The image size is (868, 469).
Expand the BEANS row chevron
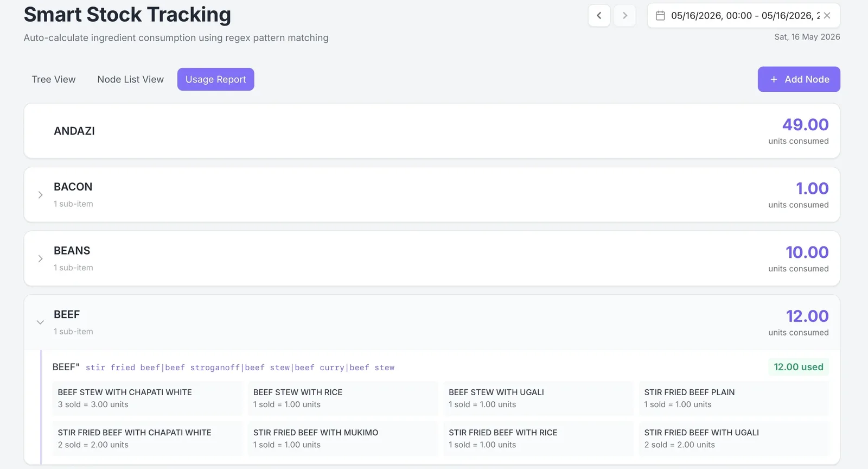tap(40, 259)
